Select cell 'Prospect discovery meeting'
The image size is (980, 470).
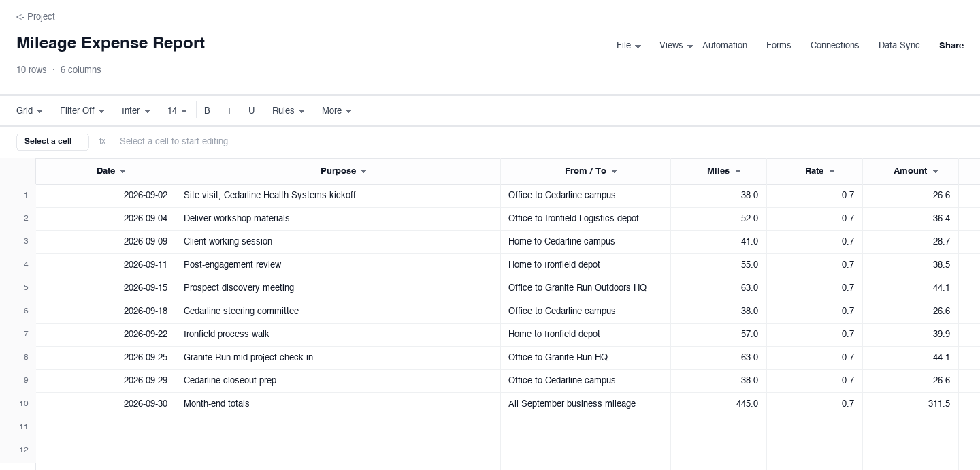pyautogui.click(x=338, y=289)
